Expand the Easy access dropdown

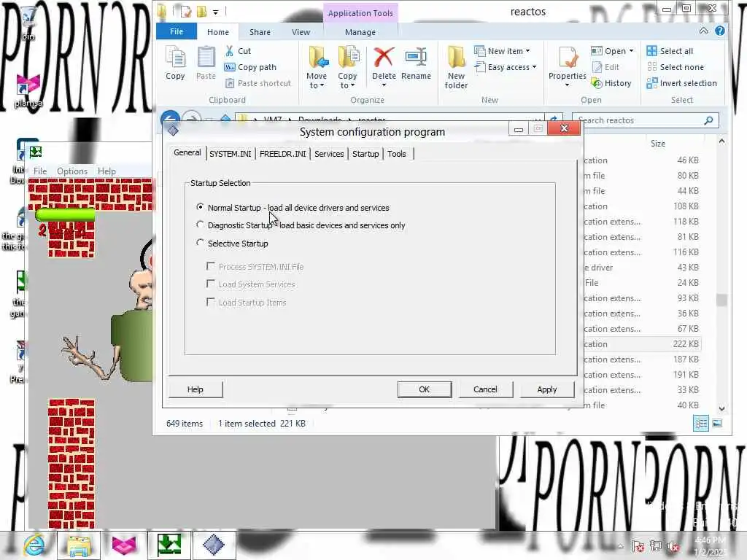pyautogui.click(x=534, y=67)
